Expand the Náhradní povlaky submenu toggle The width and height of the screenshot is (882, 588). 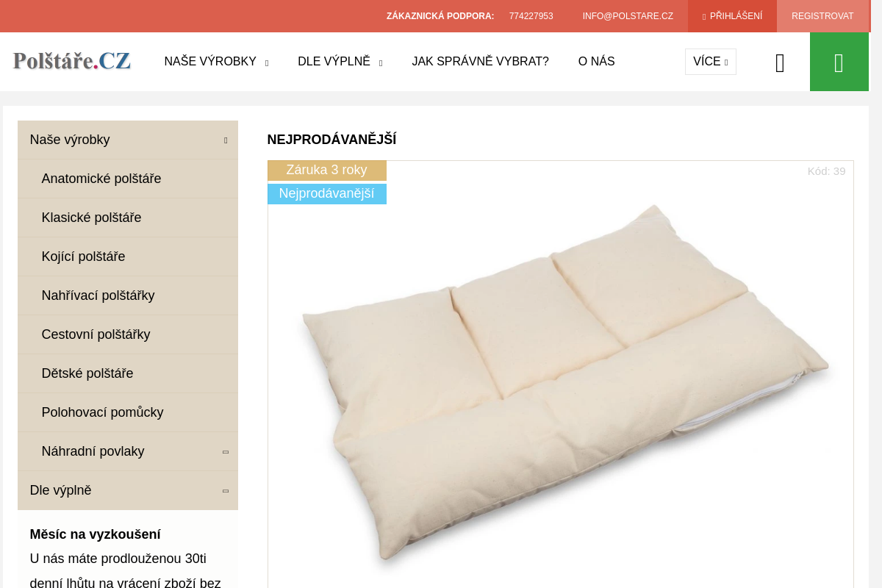click(x=226, y=451)
